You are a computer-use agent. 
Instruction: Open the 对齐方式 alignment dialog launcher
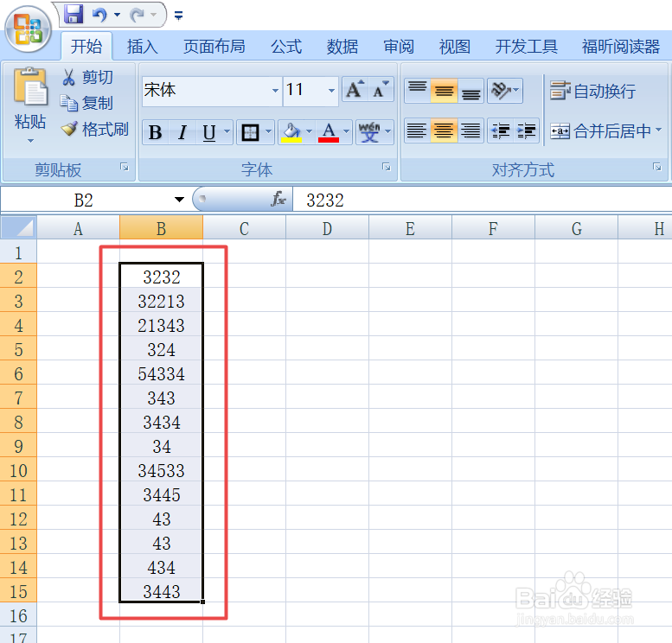pos(657,167)
